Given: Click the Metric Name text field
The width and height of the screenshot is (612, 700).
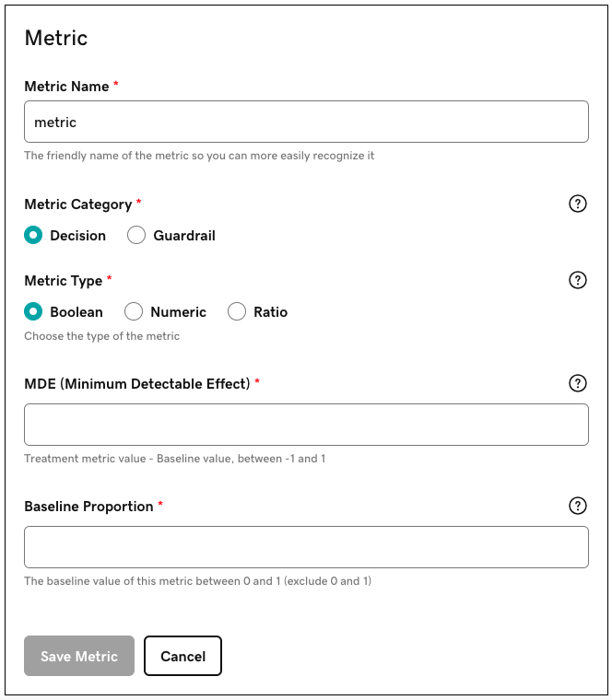Looking at the screenshot, I should (x=306, y=122).
